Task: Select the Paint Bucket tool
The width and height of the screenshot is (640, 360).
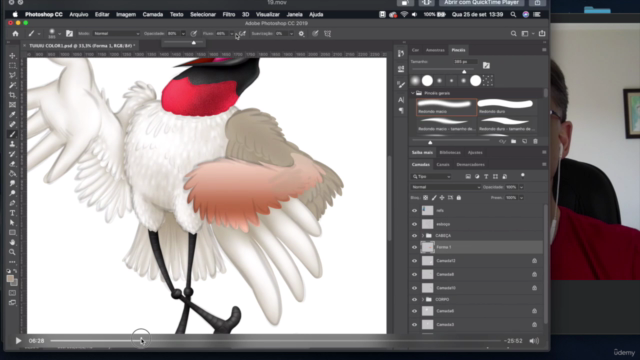Action: click(x=12, y=173)
